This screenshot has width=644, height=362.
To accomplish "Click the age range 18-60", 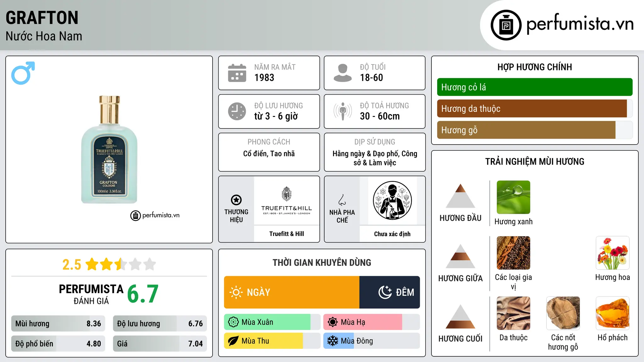I will pos(371,78).
